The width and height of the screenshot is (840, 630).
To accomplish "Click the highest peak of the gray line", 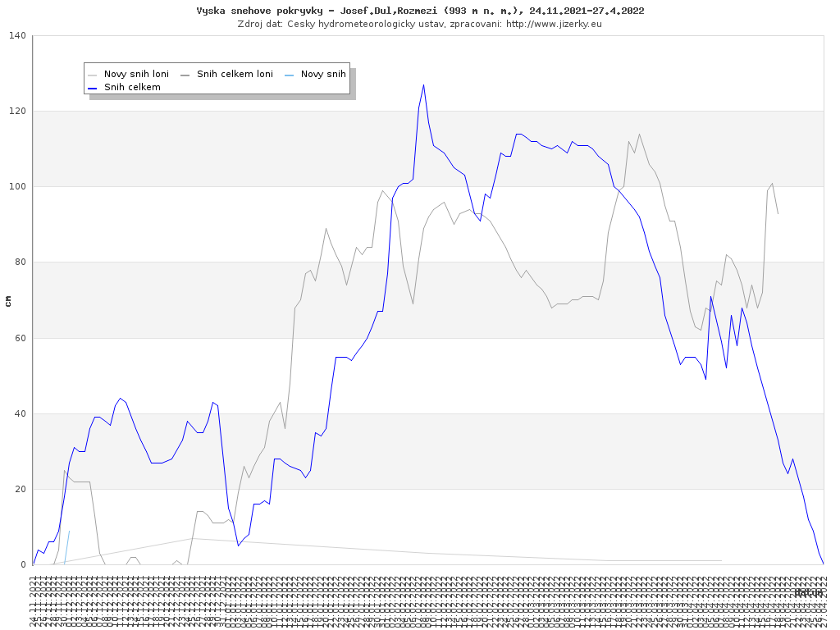I will (x=639, y=134).
